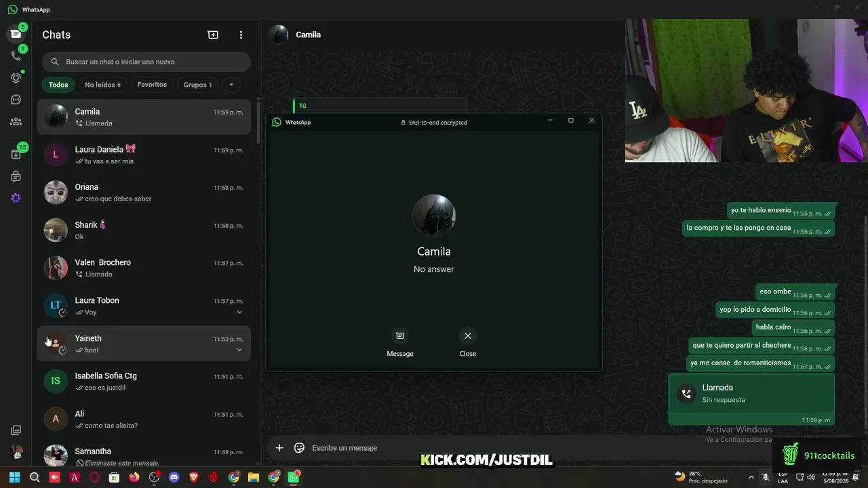Click the message "ya me canse de romanticismos"

tap(762, 363)
